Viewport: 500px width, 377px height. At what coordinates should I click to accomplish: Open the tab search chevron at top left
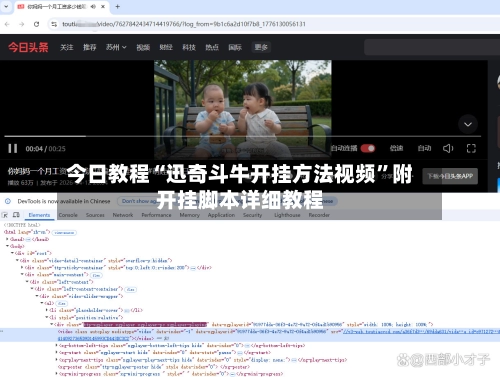(x=6, y=6)
